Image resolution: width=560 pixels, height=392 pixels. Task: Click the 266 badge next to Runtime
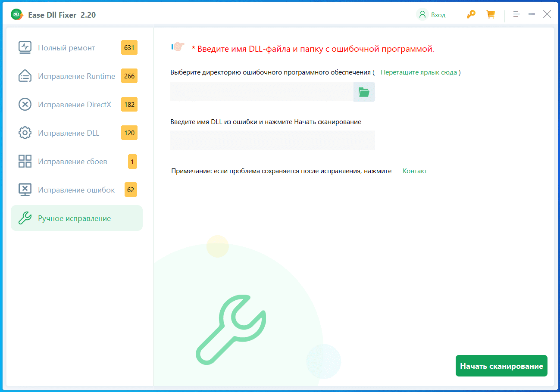pyautogui.click(x=129, y=76)
